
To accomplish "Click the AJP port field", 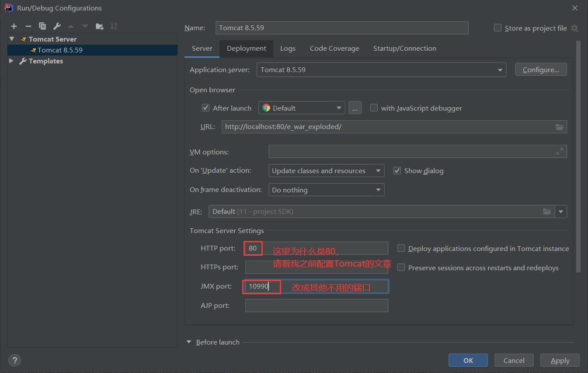I will pos(317,306).
